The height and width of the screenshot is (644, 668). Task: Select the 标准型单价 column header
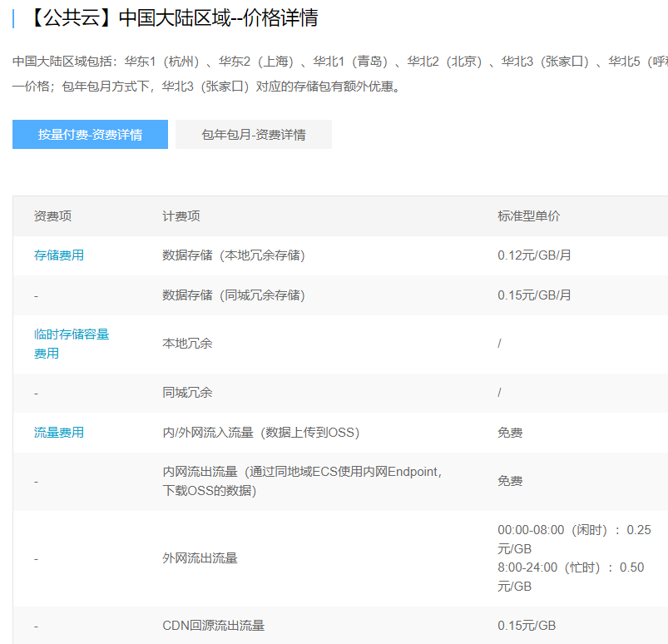coord(529,216)
